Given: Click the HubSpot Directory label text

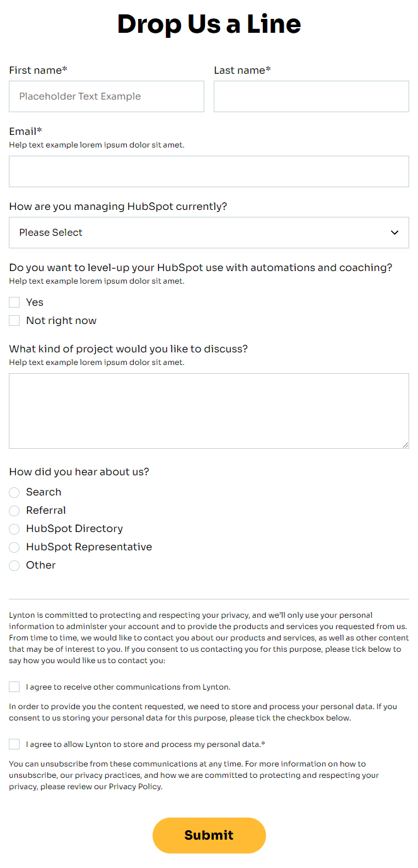Looking at the screenshot, I should pos(74,529).
